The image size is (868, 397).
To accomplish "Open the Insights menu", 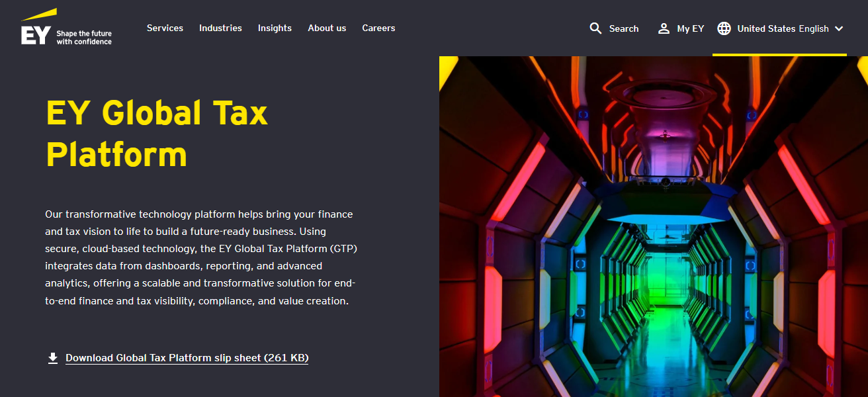I will 275,28.
